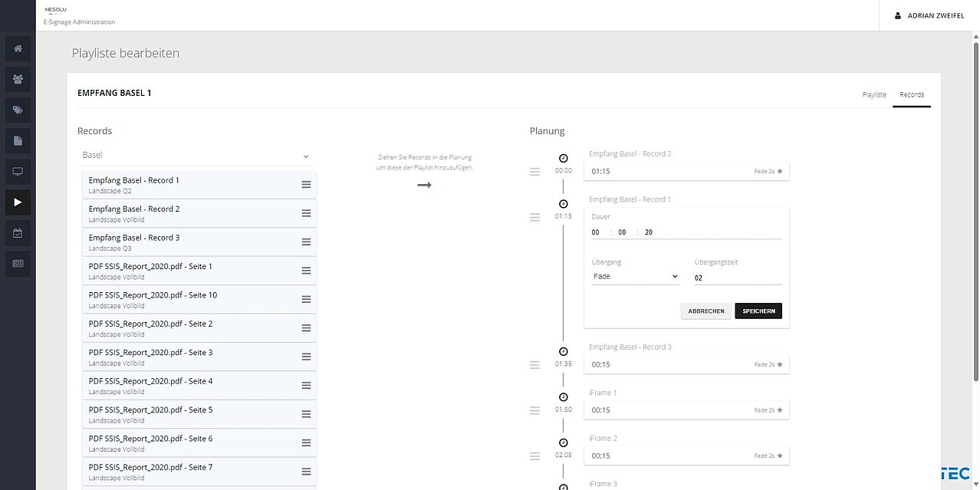
Task: Click the SPEICHERN button
Action: click(758, 311)
